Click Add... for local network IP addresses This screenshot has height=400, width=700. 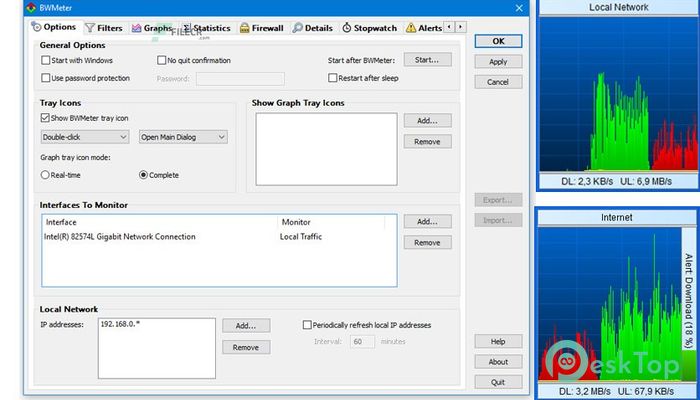246,325
